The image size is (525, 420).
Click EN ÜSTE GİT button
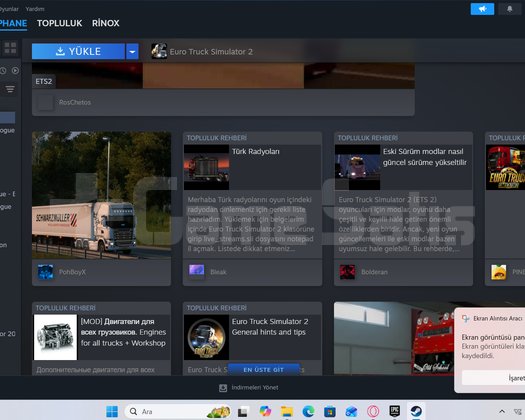pyautogui.click(x=264, y=369)
